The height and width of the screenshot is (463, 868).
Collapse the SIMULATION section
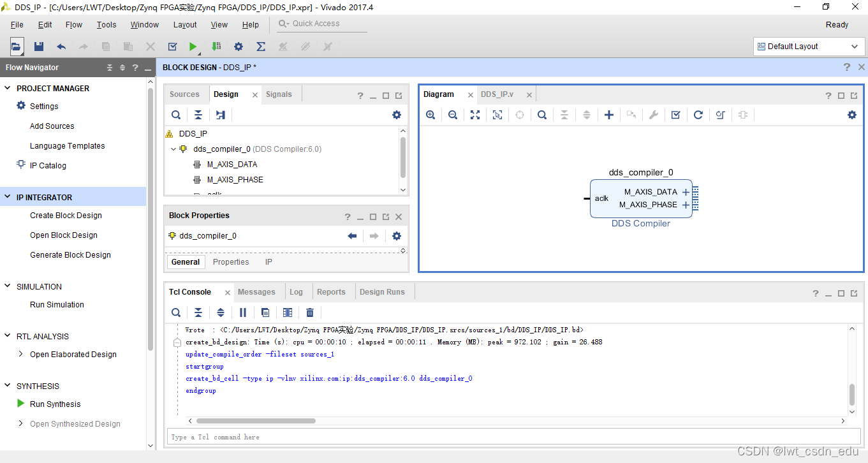[8, 286]
